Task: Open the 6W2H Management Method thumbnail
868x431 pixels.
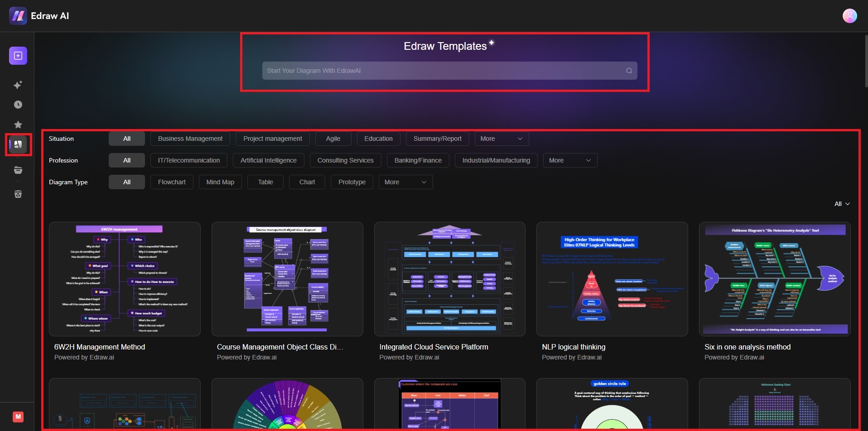Action: [x=125, y=279]
